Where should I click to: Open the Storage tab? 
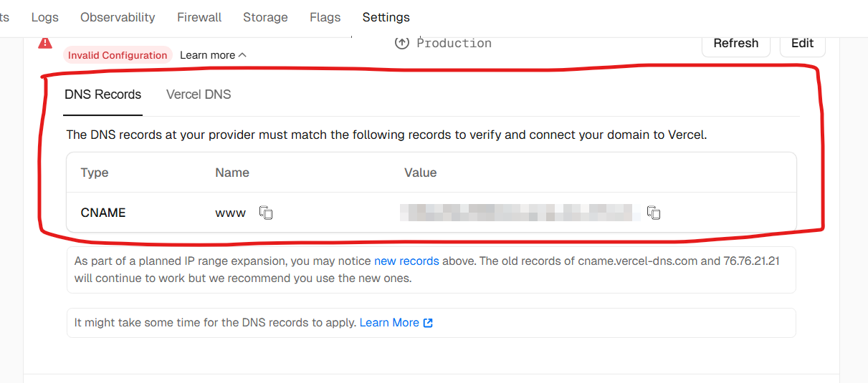point(265,17)
